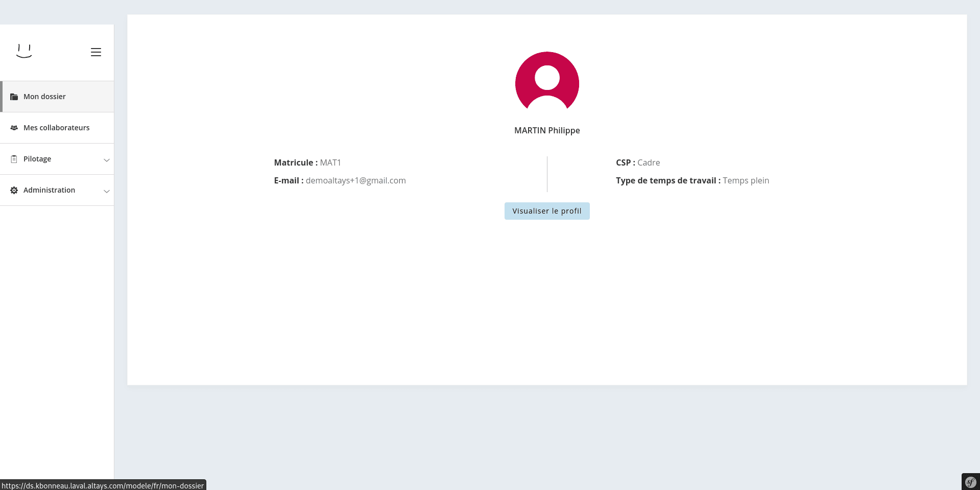
Task: Go to Mes collaborateurs menu item
Action: pos(56,128)
